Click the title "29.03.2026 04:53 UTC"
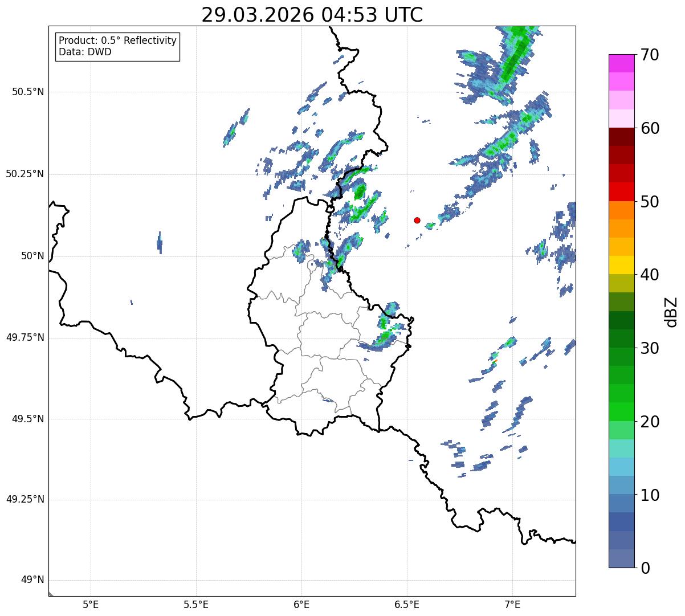Image resolution: width=685 pixels, height=616 pixels. point(312,15)
